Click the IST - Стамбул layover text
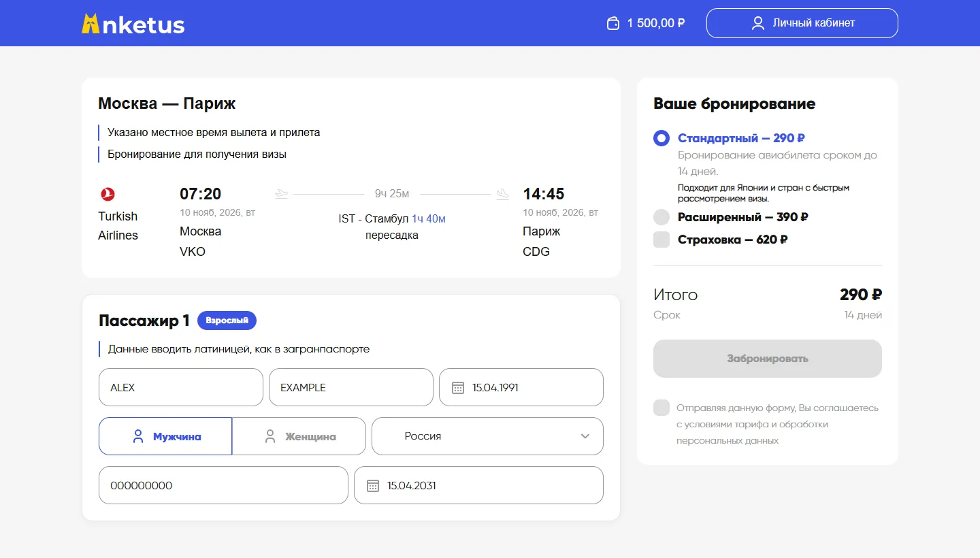Viewport: 980px width, 558px height. click(374, 219)
